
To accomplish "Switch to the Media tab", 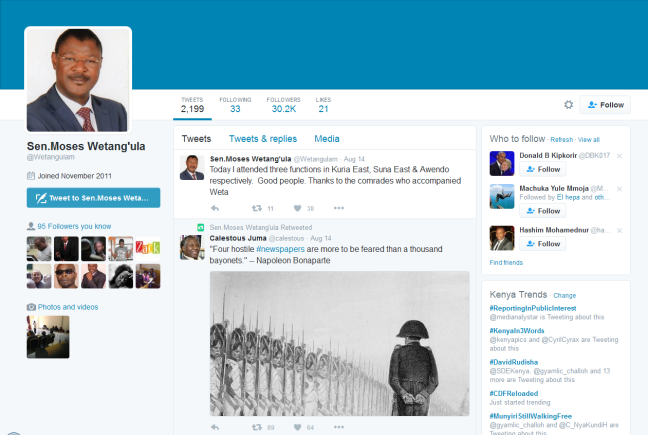I will click(x=327, y=139).
